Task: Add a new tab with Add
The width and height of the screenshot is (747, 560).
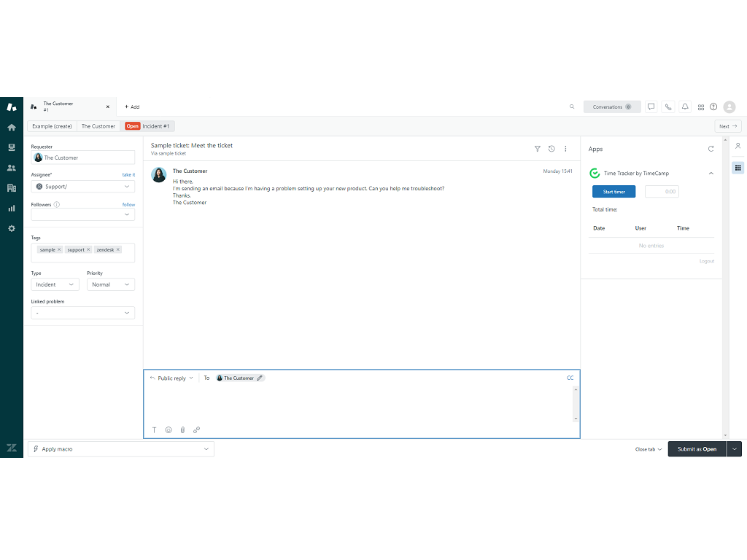Action: pyautogui.click(x=132, y=106)
